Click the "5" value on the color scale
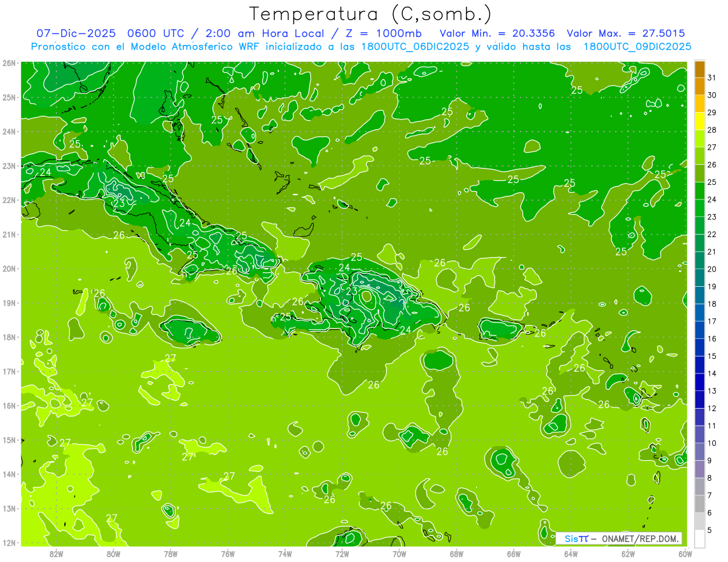This screenshot has height=562, width=728. click(x=710, y=530)
